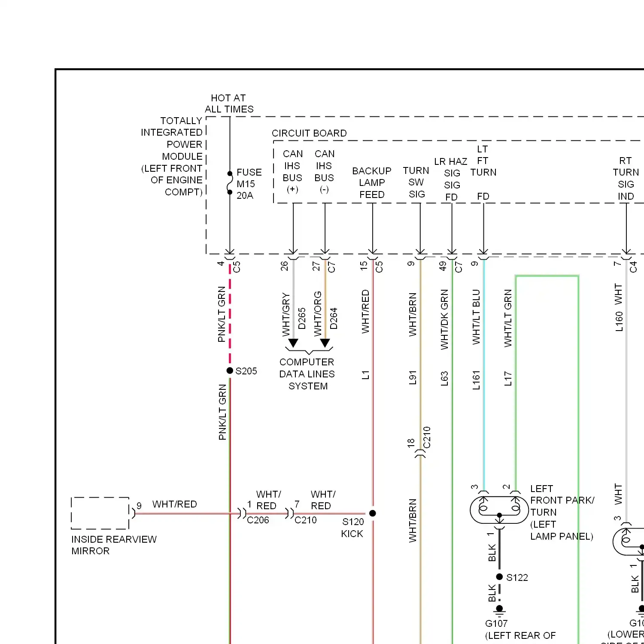Click the L63 circuit label
644x644 pixels.
coord(444,378)
